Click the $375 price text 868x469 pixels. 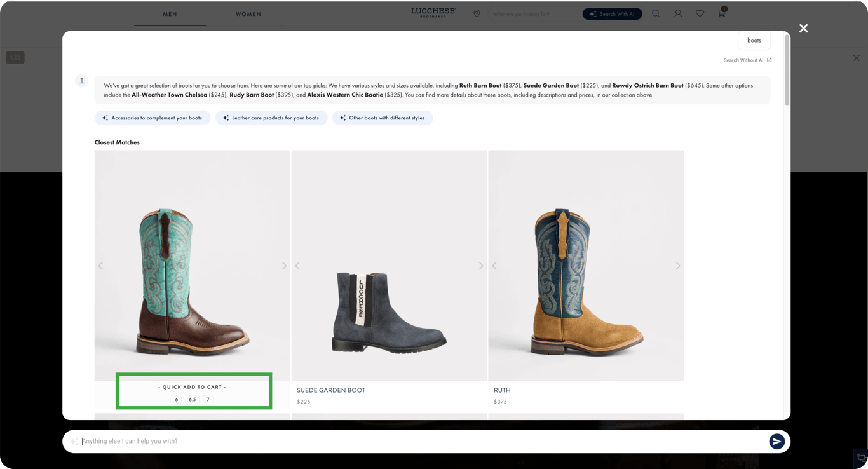tap(501, 402)
